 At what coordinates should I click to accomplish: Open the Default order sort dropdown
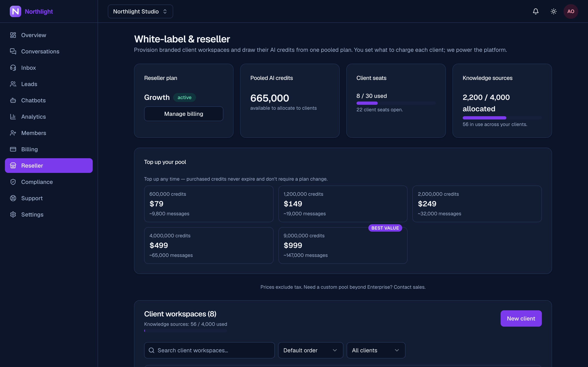click(x=311, y=350)
